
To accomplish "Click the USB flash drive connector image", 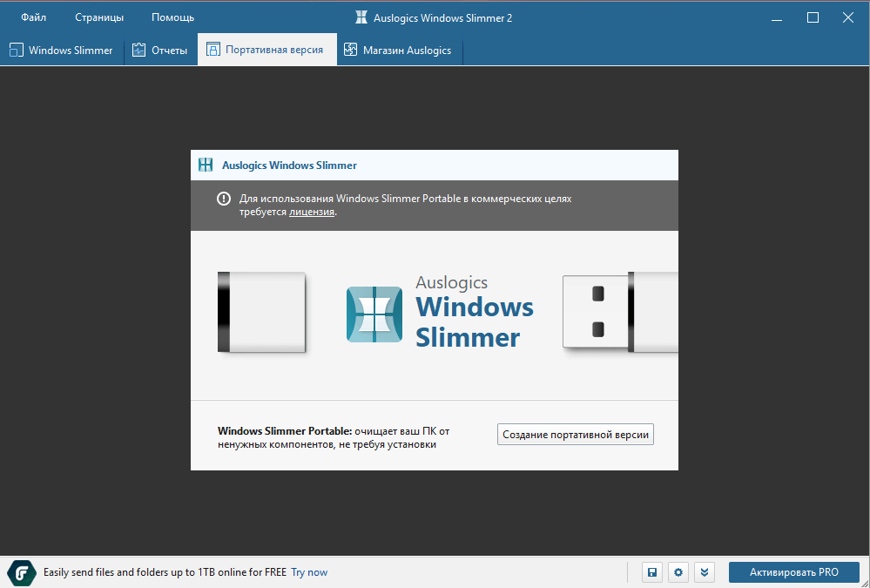I will pyautogui.click(x=620, y=312).
